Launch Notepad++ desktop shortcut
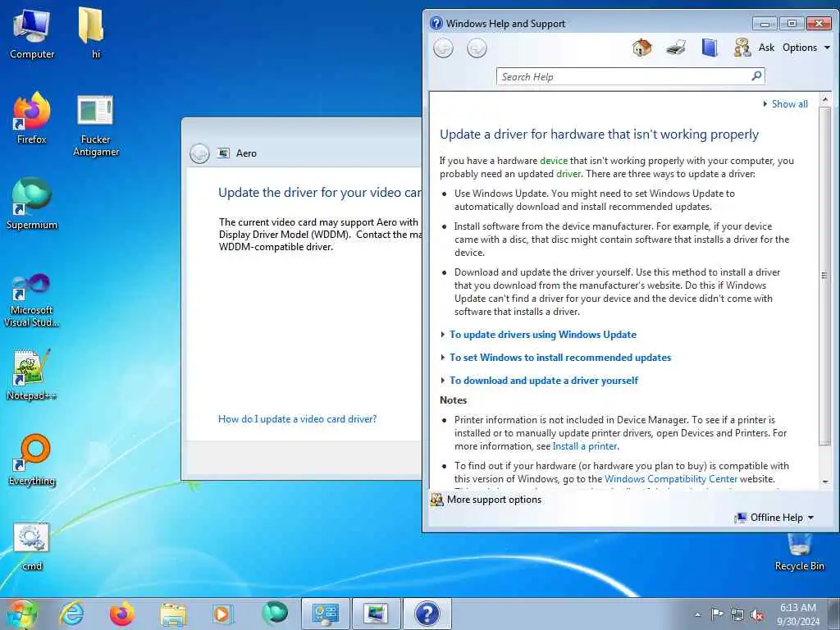The width and height of the screenshot is (840, 630). (32, 374)
